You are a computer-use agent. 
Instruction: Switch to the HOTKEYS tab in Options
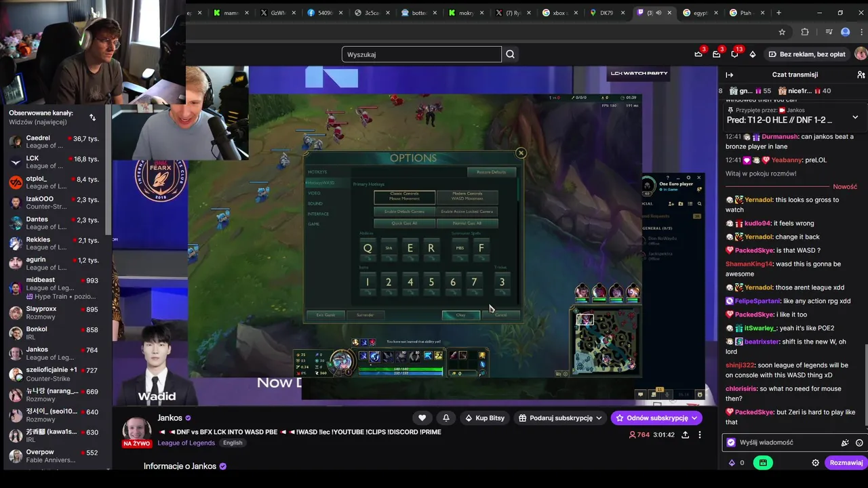[317, 172]
